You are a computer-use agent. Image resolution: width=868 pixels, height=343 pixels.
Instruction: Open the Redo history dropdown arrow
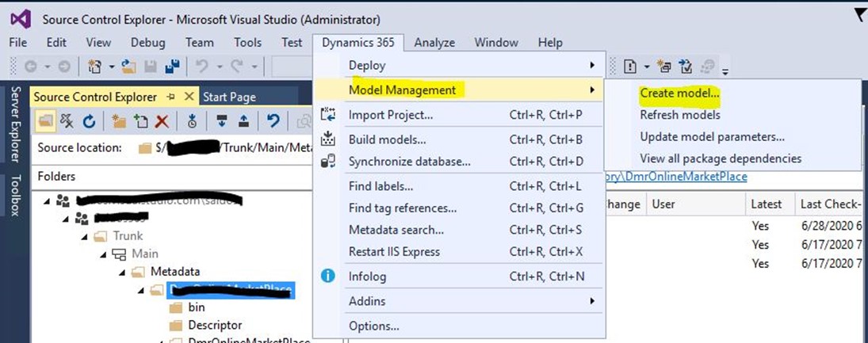[x=254, y=67]
